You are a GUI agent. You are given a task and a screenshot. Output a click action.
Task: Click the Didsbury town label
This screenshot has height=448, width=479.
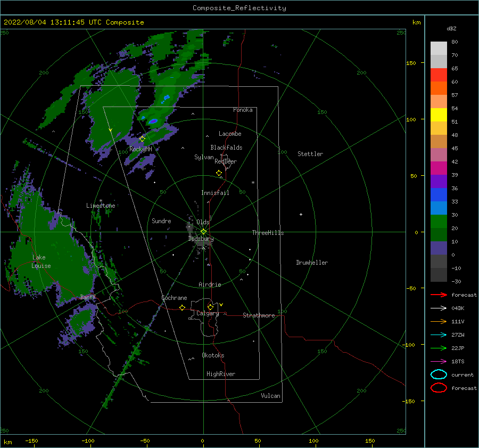[x=201, y=239]
